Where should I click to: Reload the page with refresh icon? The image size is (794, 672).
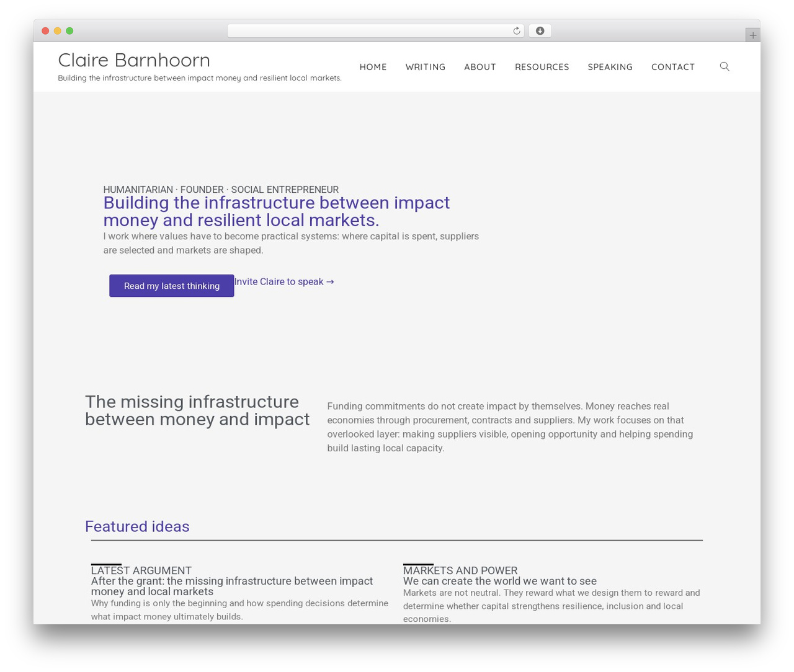(x=517, y=31)
